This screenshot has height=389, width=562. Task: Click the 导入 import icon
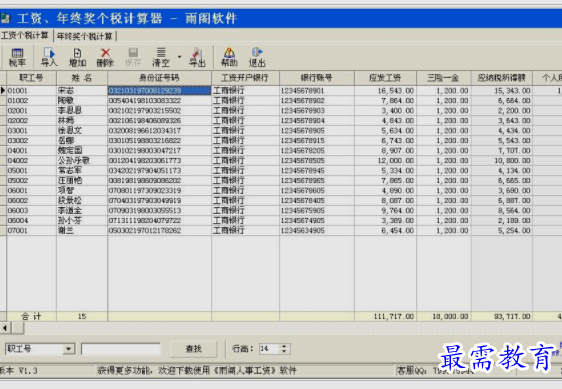49,57
